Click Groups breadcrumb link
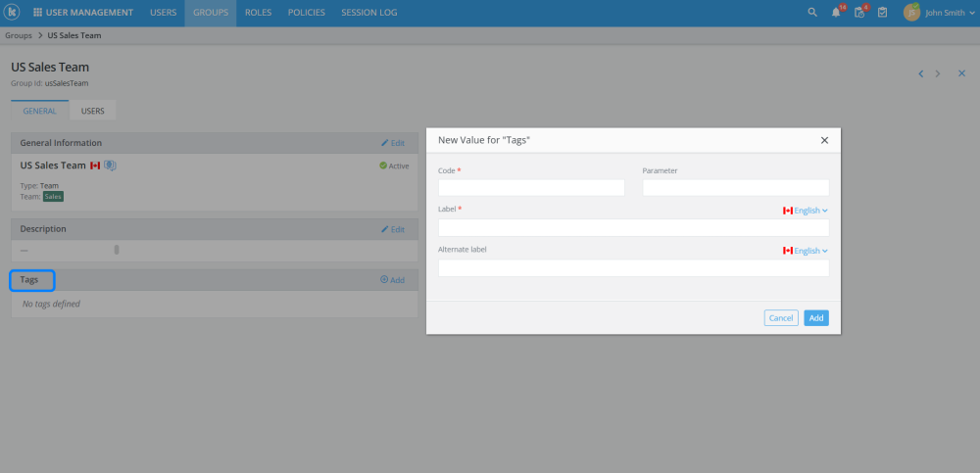 [19, 35]
